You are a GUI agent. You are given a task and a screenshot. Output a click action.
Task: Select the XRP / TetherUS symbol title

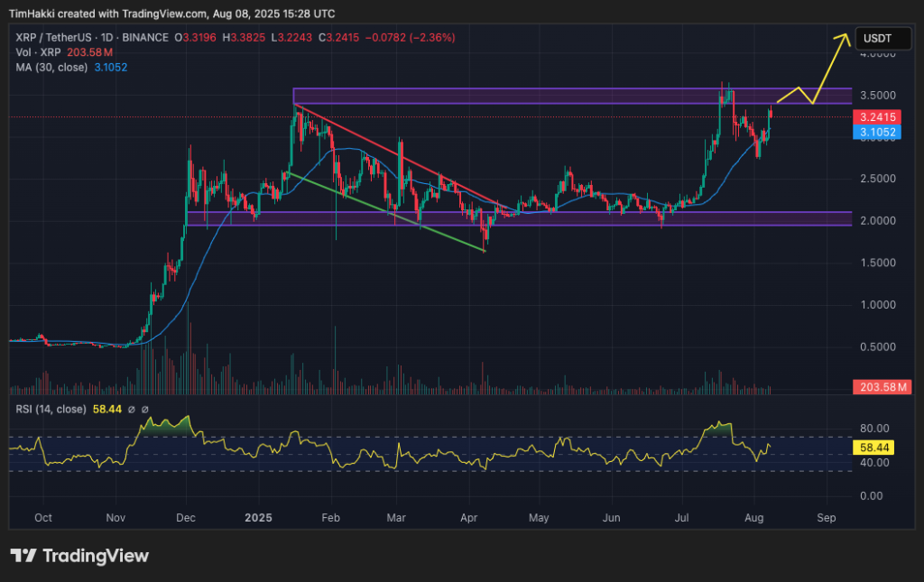tap(52, 37)
